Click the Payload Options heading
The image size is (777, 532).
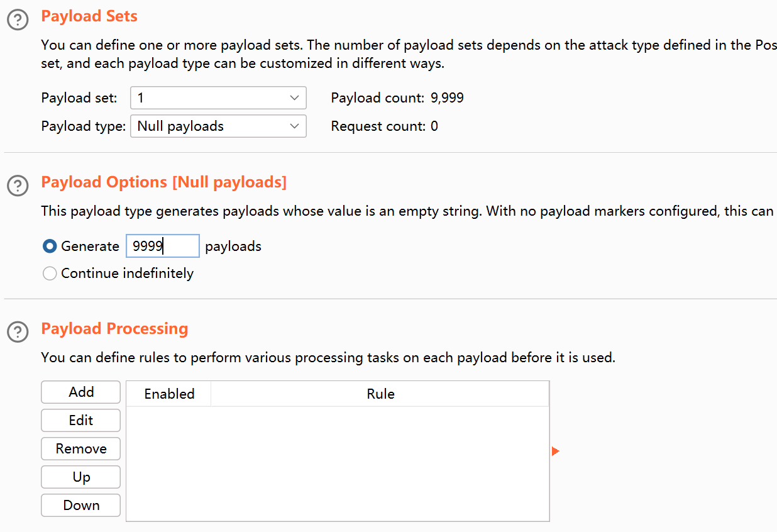coord(163,182)
